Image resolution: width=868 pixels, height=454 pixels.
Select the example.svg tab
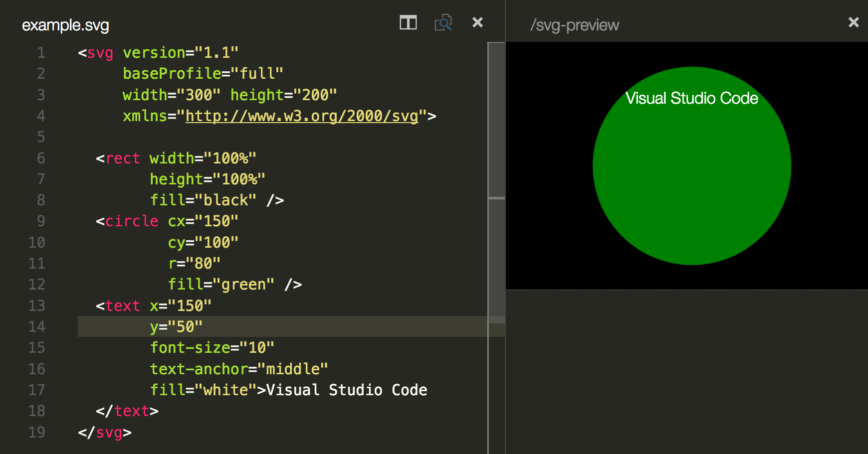[65, 25]
